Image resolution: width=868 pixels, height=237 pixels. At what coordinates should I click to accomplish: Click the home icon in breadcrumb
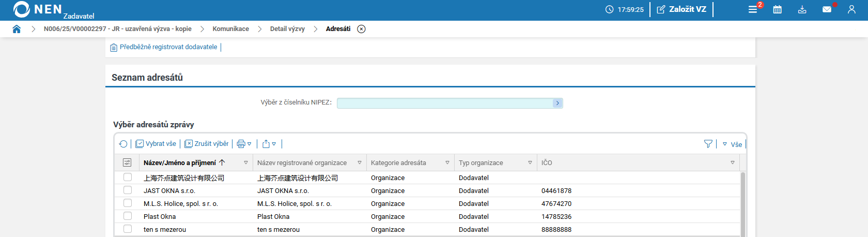point(17,29)
